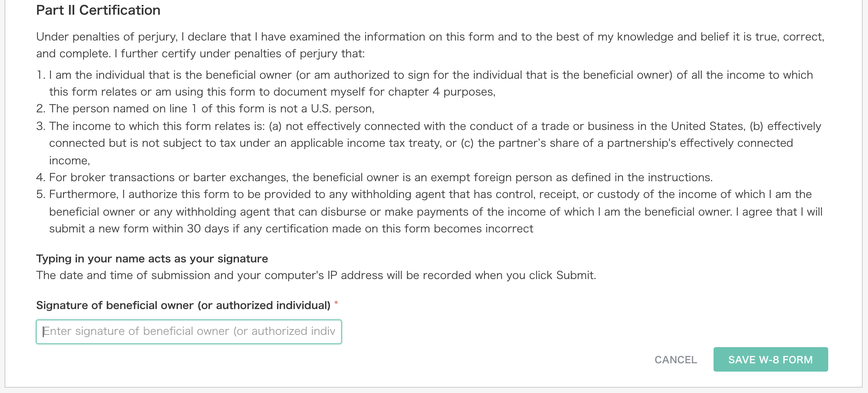Click item 3 about effectively connected income
The width and height of the screenshot is (868, 393).
429,143
